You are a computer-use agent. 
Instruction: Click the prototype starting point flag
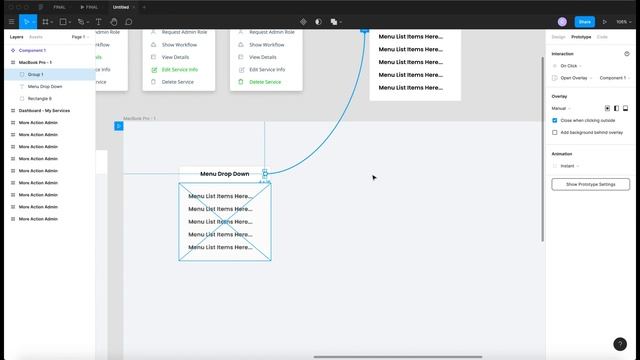coord(119,126)
